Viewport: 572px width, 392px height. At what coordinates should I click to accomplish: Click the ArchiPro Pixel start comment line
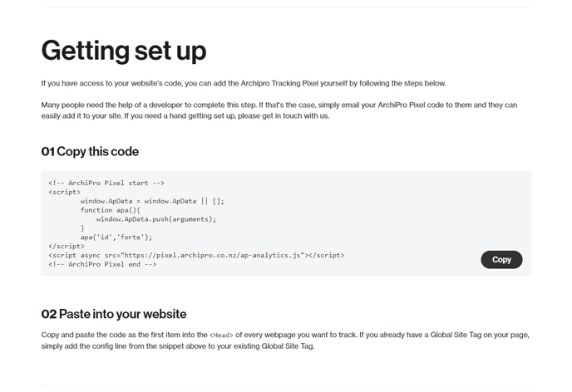coord(106,183)
